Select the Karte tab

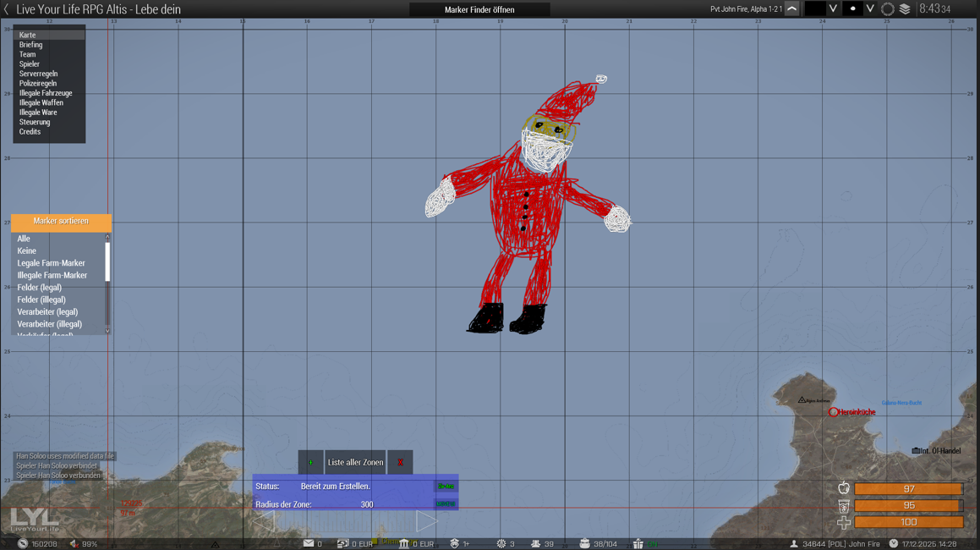pos(49,35)
